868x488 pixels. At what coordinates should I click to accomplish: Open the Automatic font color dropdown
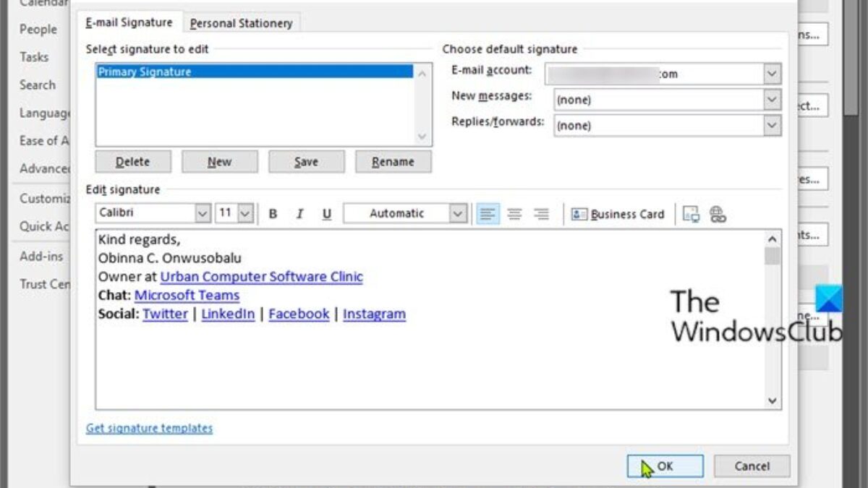point(458,213)
